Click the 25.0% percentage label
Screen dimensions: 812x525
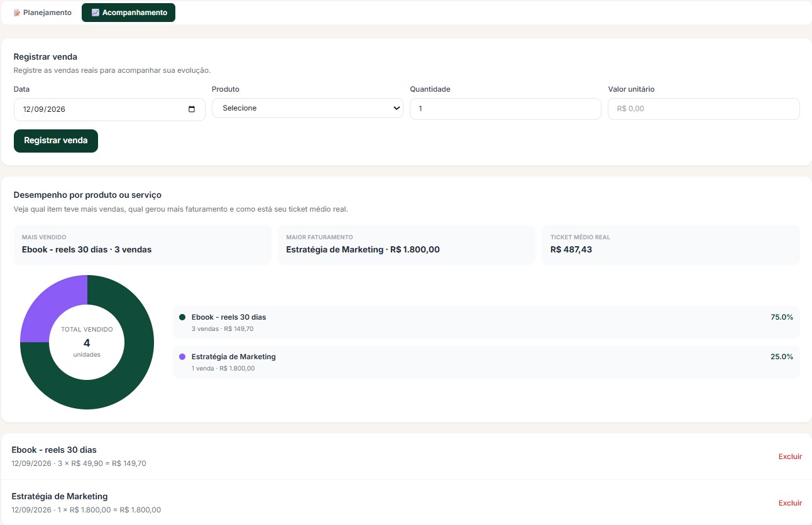[x=782, y=357]
